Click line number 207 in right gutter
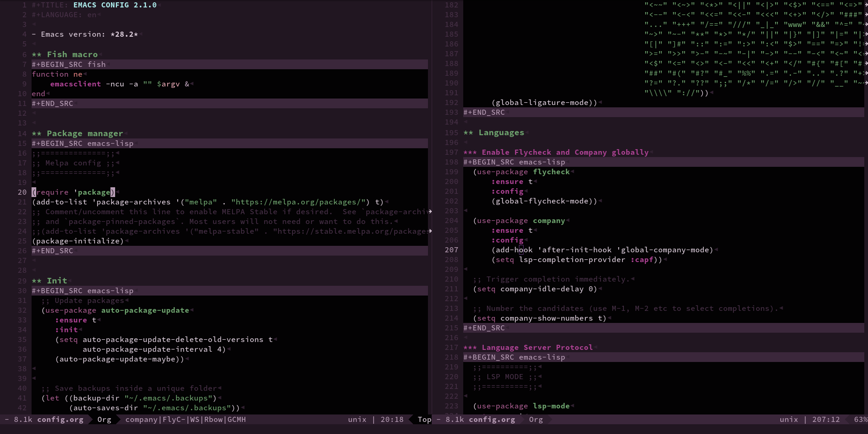The image size is (868, 434). pyautogui.click(x=451, y=250)
